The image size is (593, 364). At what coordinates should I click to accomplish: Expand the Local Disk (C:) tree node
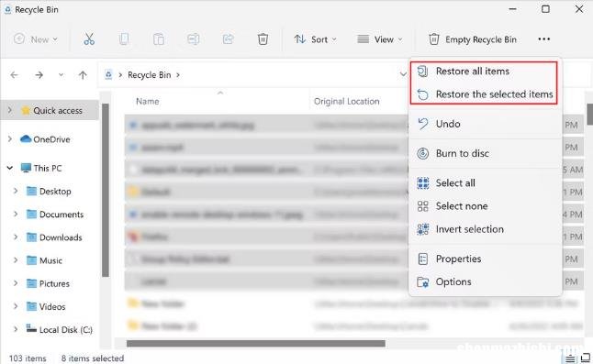(x=16, y=329)
